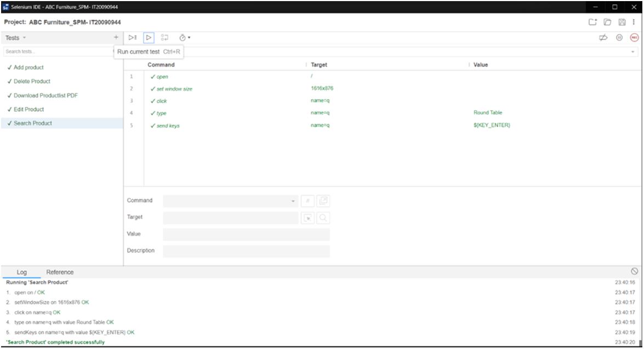The image size is (644, 349).
Task: Select the send keys command row
Action: tap(382, 125)
